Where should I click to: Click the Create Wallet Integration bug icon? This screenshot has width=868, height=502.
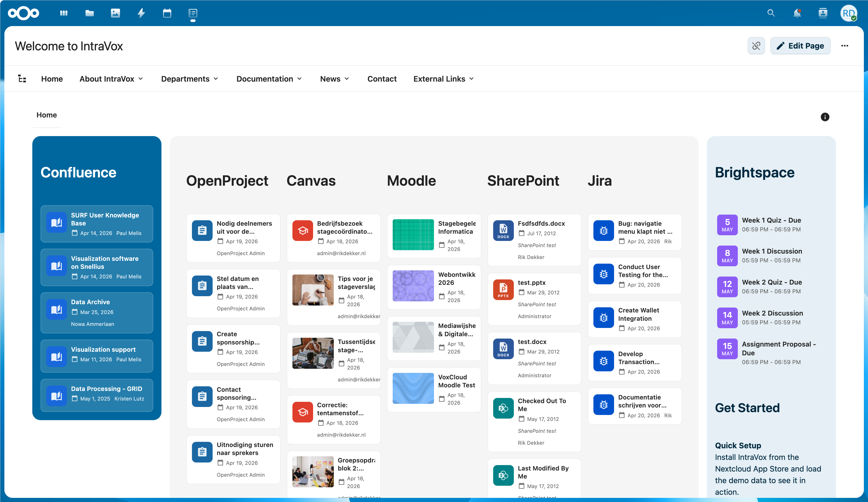tap(603, 317)
